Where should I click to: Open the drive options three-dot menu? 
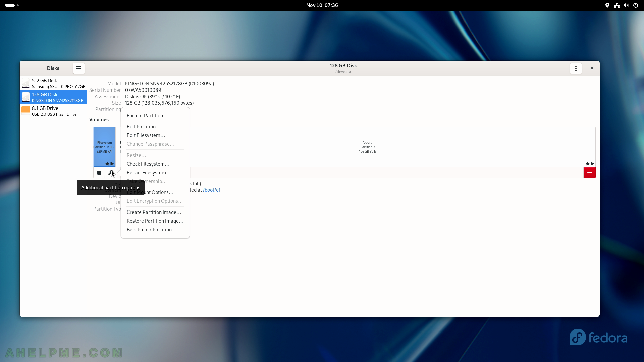click(x=576, y=68)
